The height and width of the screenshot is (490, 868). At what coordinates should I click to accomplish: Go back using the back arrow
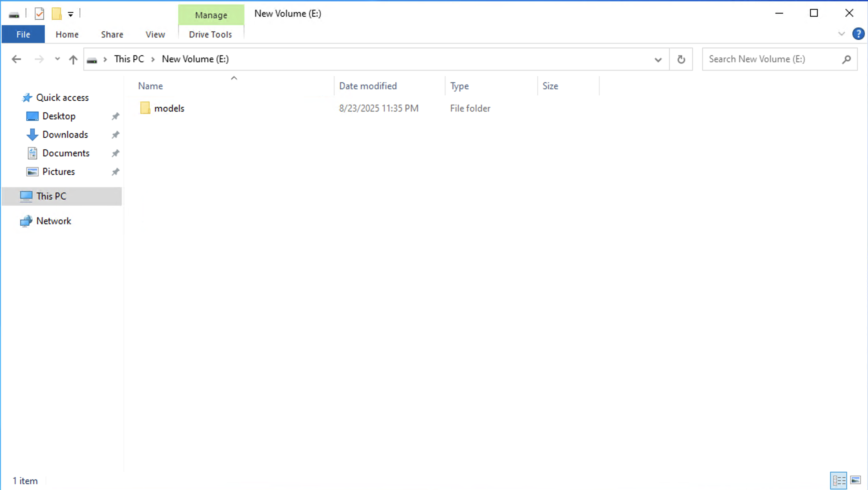16,59
